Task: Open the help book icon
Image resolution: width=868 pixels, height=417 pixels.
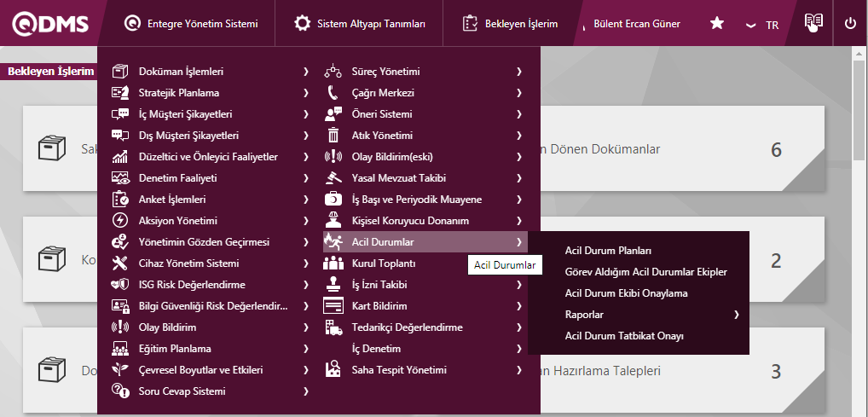Action: [x=813, y=24]
